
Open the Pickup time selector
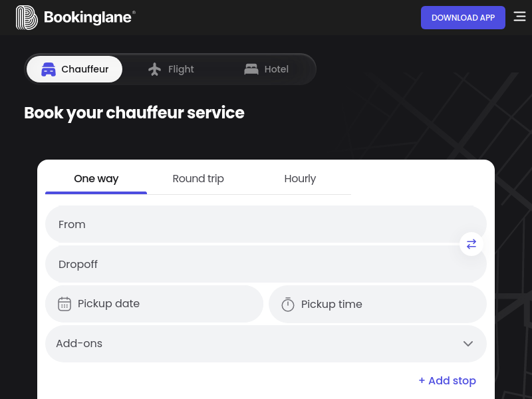click(x=377, y=304)
